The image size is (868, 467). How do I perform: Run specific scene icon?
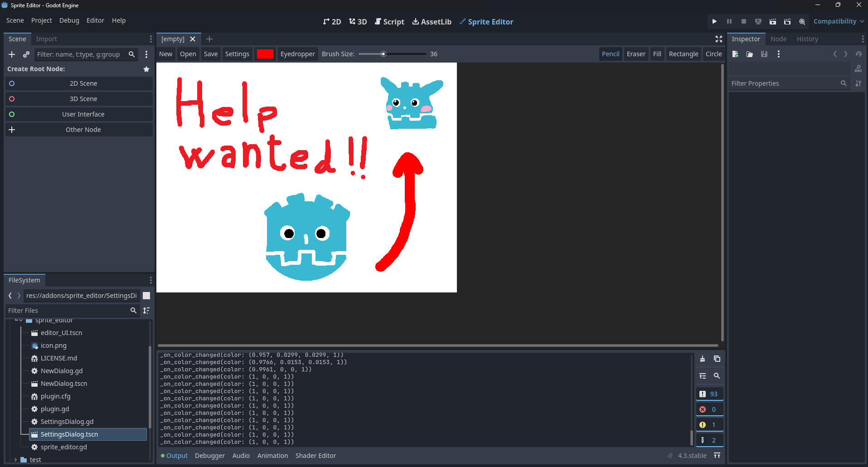pos(787,21)
